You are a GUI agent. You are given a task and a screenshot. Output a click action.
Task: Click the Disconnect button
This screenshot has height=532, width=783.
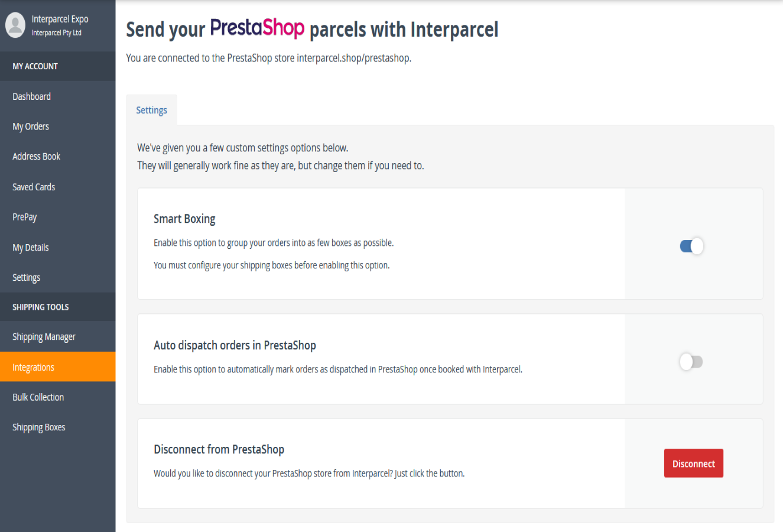[693, 463]
